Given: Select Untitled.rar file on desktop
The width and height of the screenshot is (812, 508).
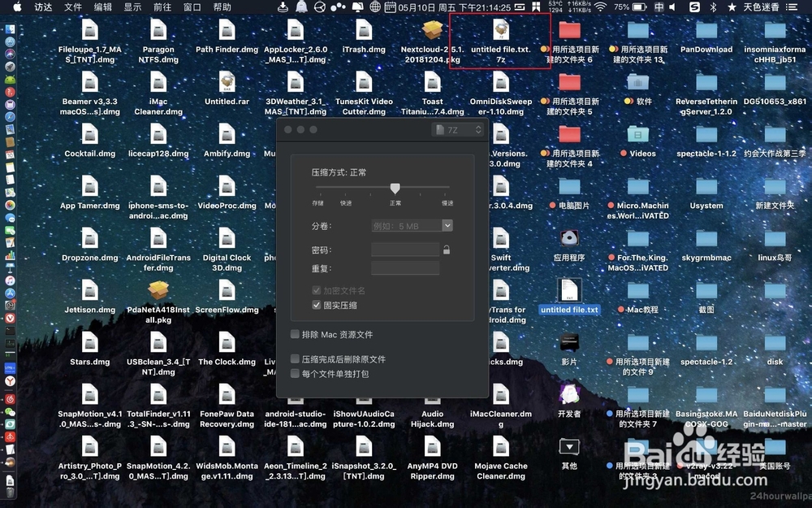Looking at the screenshot, I should (227, 88).
